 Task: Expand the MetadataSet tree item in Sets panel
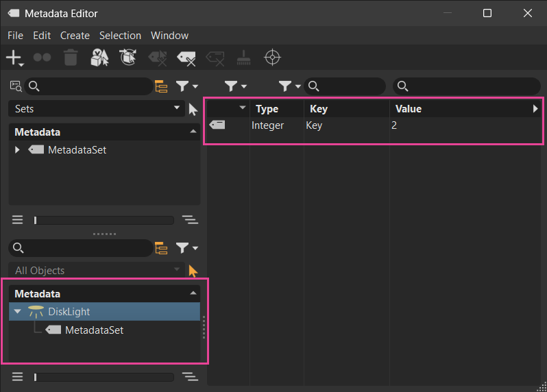pyautogui.click(x=16, y=150)
